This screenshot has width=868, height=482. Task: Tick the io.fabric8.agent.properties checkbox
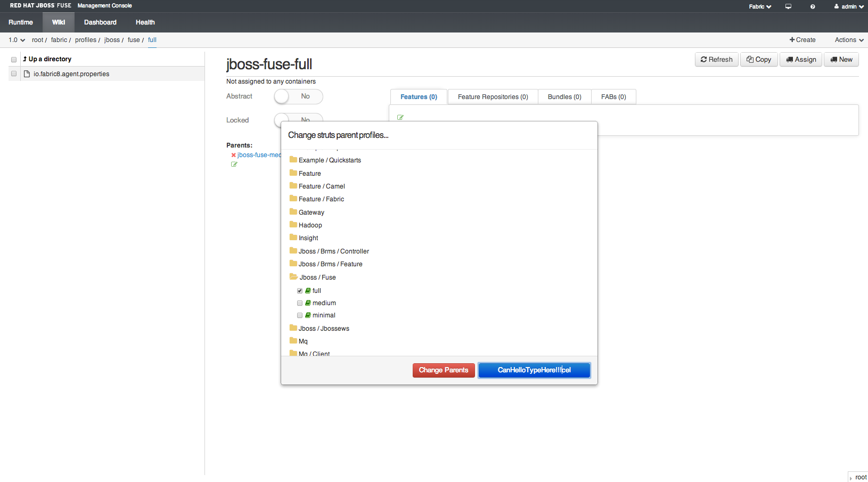click(14, 74)
